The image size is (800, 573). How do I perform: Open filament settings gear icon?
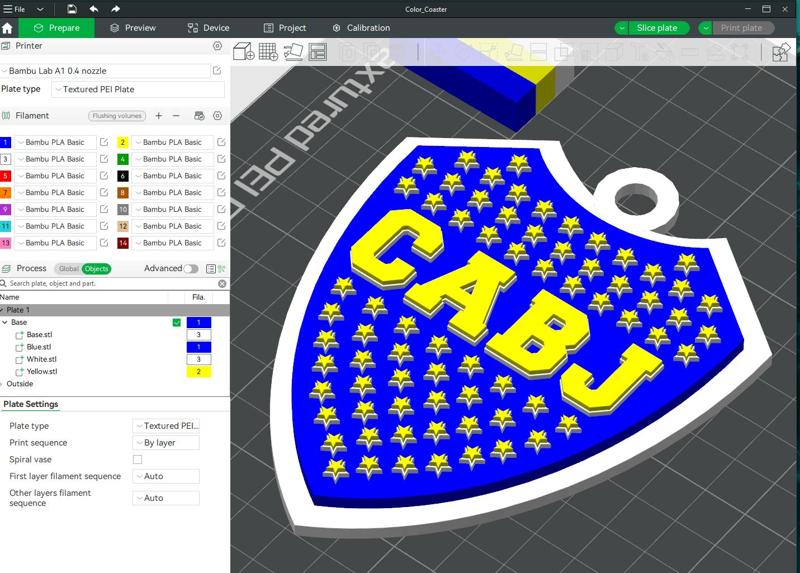click(217, 116)
